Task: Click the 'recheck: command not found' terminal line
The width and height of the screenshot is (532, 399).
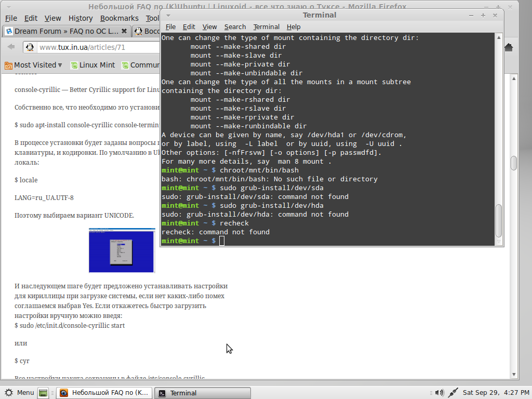Action: click(x=216, y=232)
